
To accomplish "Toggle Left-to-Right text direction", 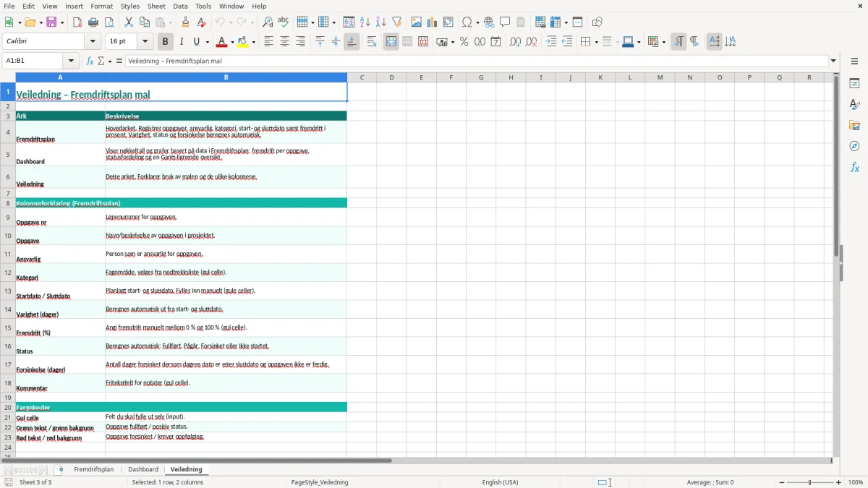I will (x=678, y=42).
